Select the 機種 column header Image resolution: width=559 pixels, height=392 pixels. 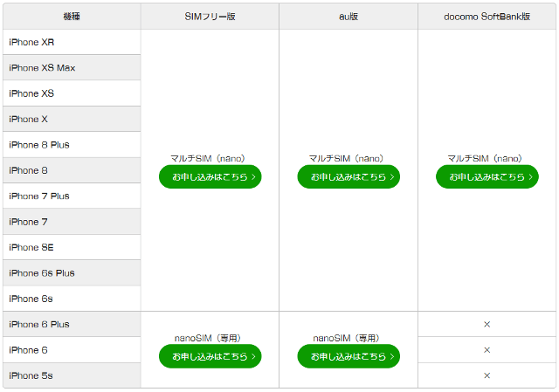pos(72,17)
